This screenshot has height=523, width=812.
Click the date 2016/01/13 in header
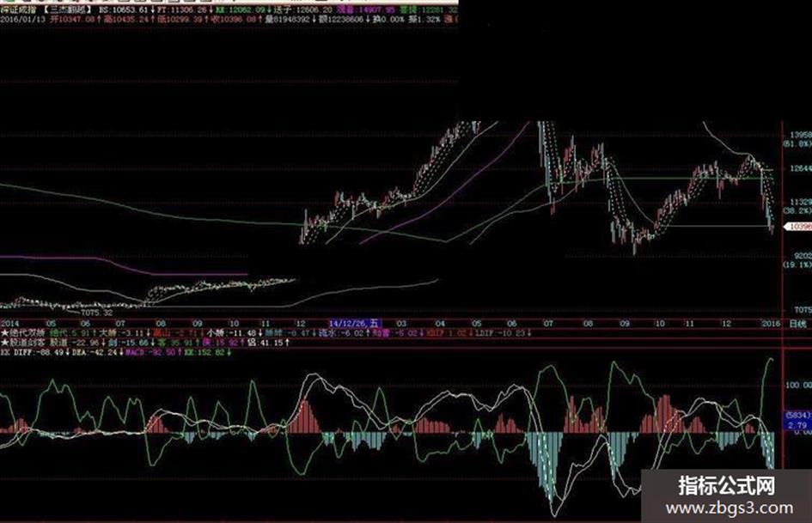[x=22, y=20]
